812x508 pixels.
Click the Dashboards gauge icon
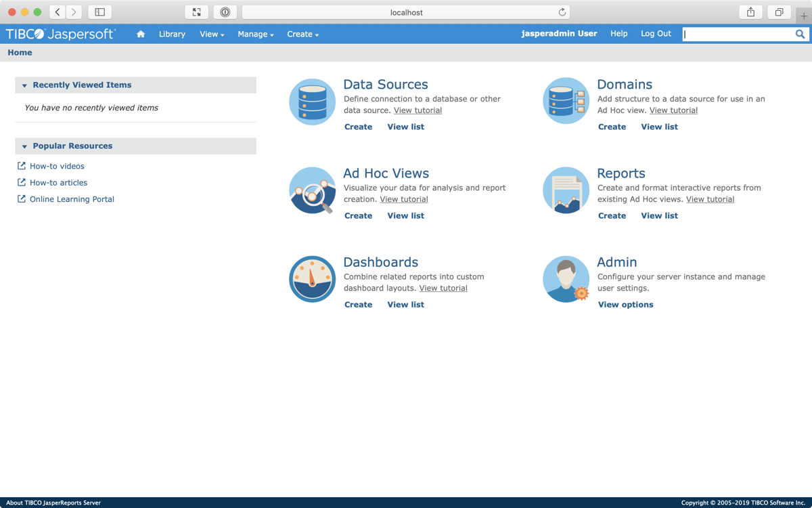[x=312, y=279]
